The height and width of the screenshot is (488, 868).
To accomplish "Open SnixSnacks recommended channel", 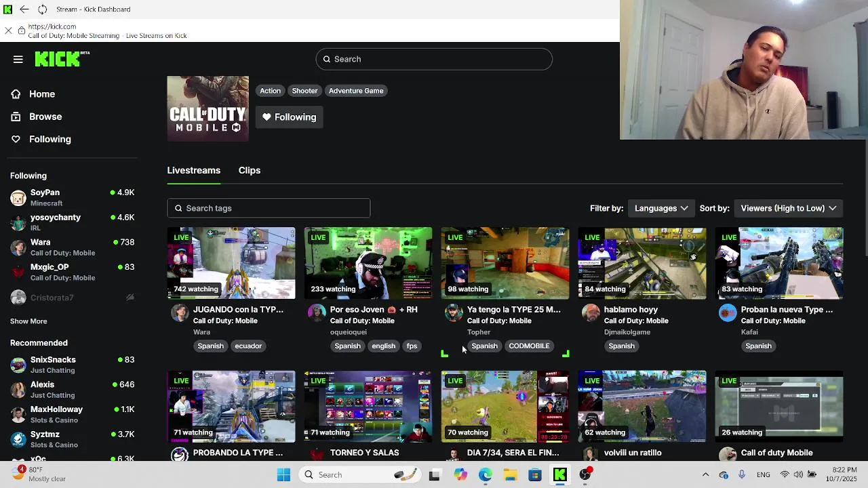I will [72, 365].
